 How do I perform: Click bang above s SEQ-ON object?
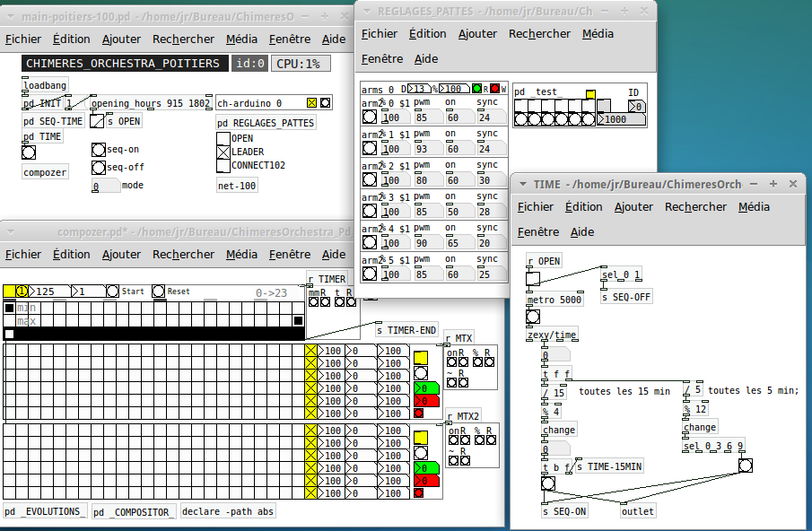[x=548, y=483]
